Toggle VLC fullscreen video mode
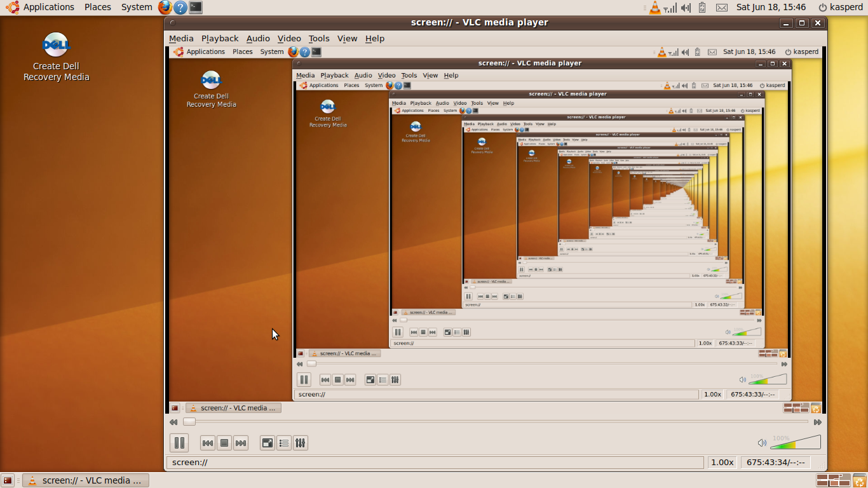 click(x=268, y=443)
